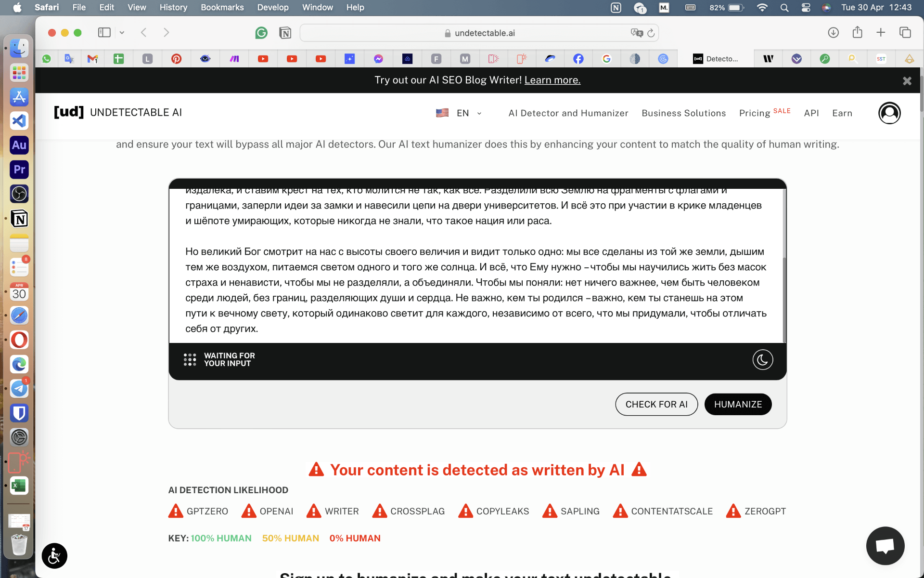Open Notion from the Dock

click(19, 219)
